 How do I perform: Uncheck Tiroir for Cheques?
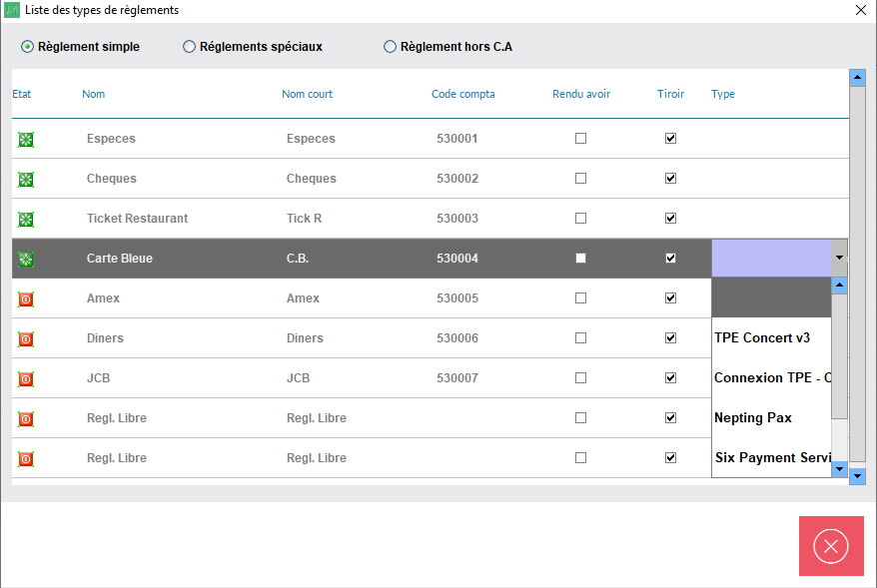670,179
